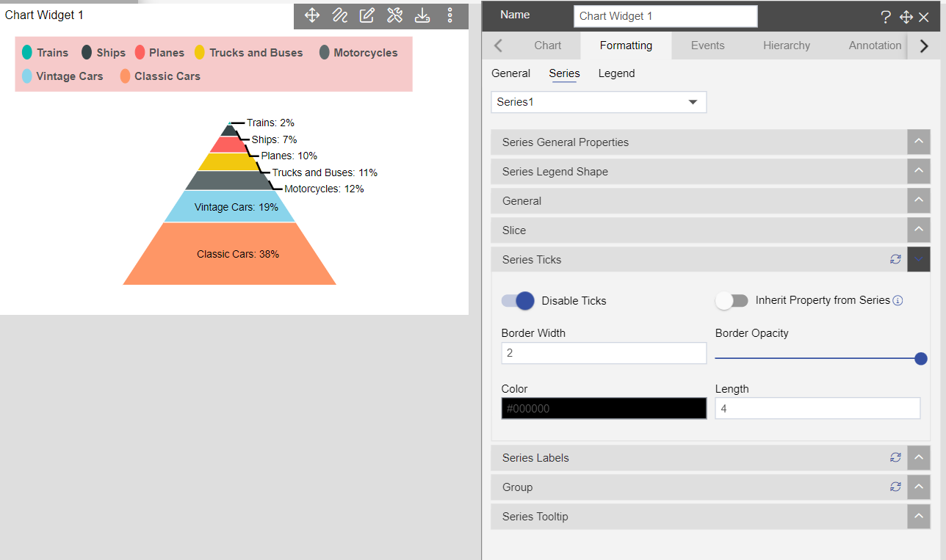Close the properties panel
This screenshot has width=946, height=560.
coord(924,17)
